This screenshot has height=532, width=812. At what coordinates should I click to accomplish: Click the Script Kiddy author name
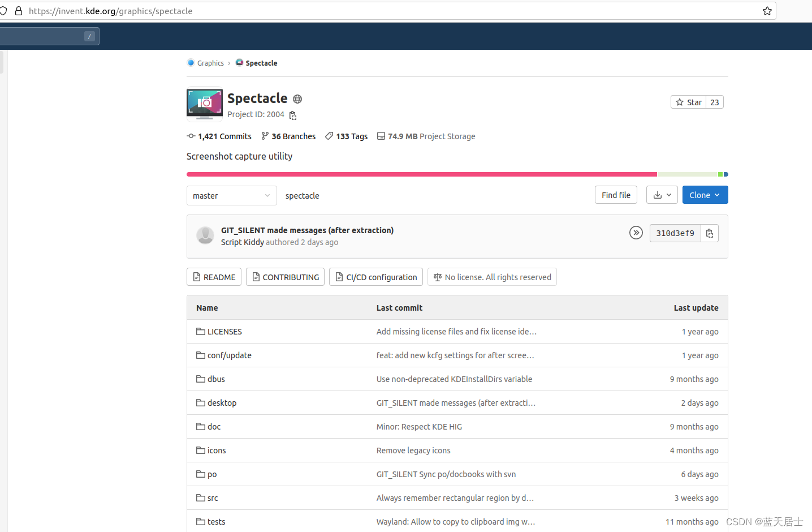(242, 242)
